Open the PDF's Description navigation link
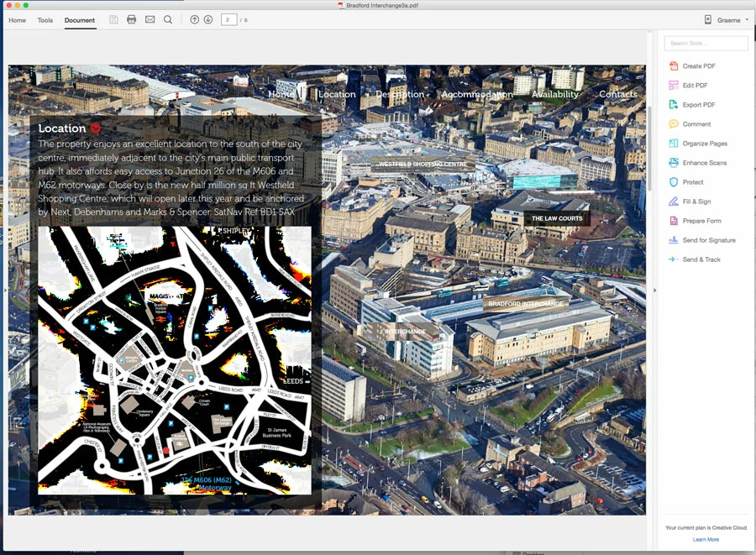This screenshot has width=756, height=555. pyautogui.click(x=400, y=94)
